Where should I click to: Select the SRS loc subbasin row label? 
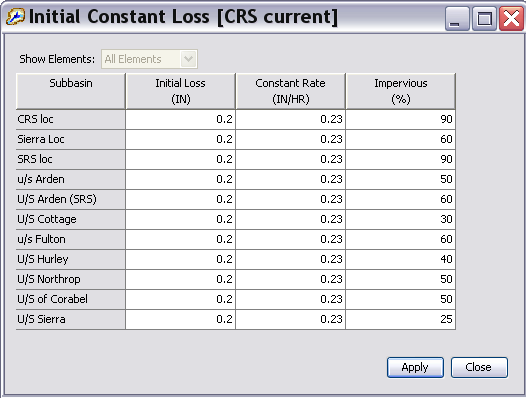(71, 159)
